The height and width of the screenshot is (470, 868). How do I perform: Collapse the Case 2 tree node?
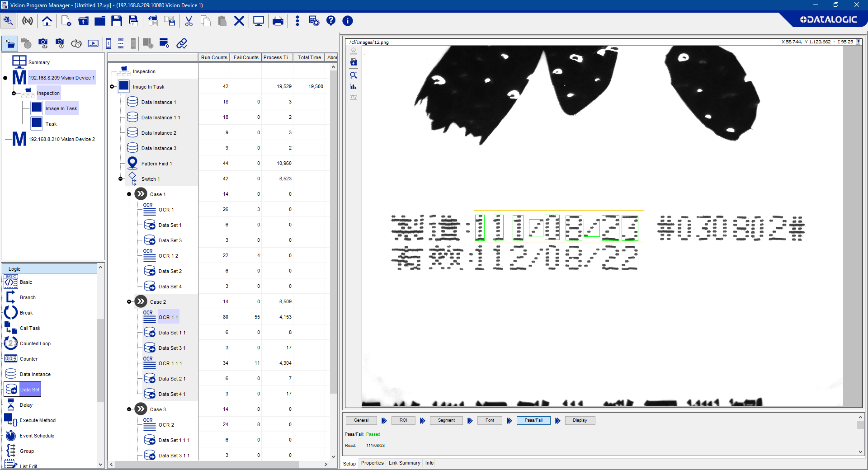point(129,302)
